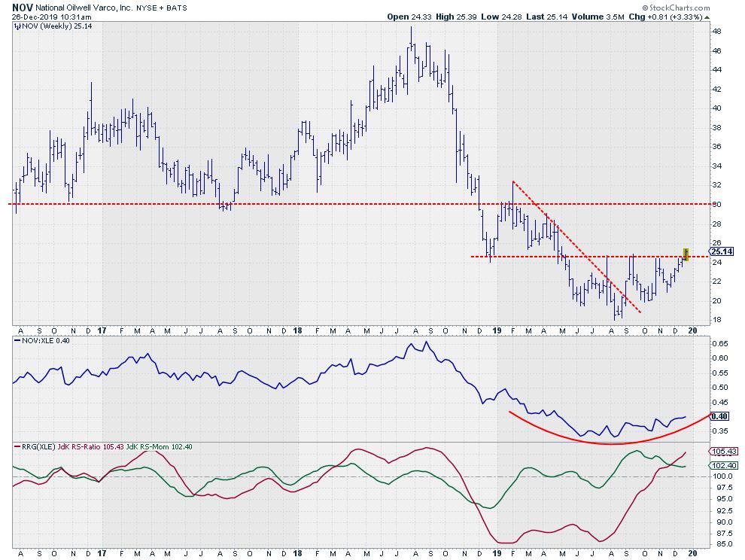Click the JdK RS-Ratio 105.43 legend
The image size is (745, 560).
coord(91,447)
